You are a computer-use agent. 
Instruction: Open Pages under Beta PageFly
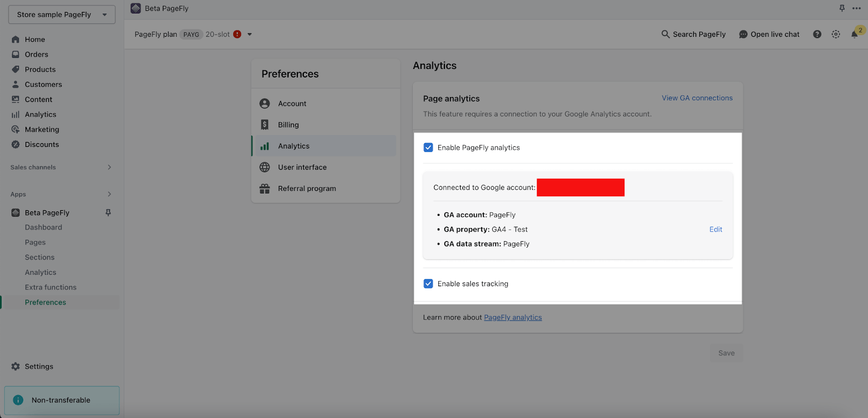[35, 242]
